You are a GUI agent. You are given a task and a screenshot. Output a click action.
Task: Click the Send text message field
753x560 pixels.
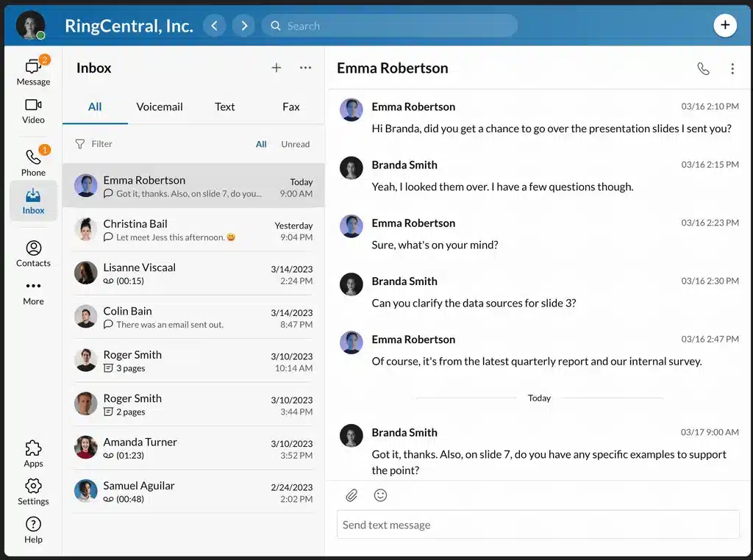pyautogui.click(x=538, y=525)
